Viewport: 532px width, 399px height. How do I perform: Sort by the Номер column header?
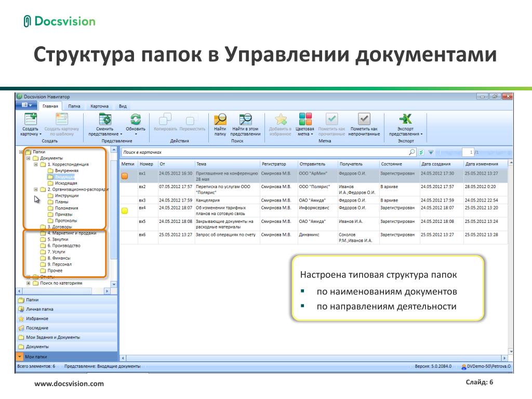(148, 164)
